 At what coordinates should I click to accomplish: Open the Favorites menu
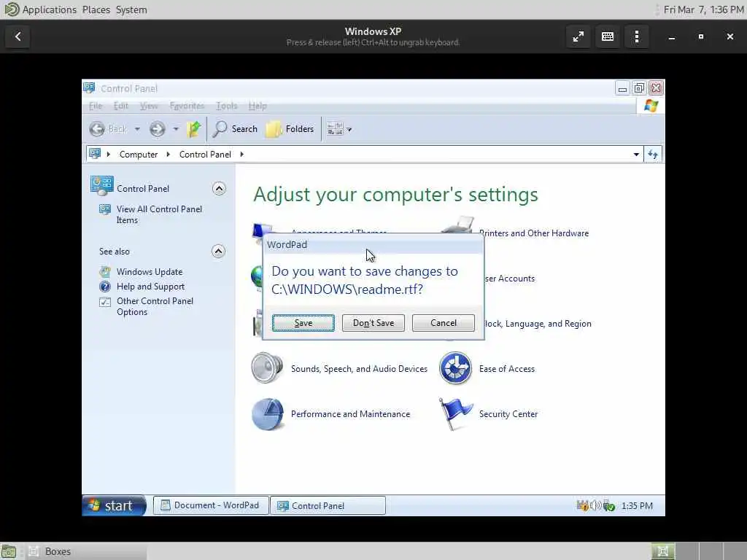tap(187, 106)
